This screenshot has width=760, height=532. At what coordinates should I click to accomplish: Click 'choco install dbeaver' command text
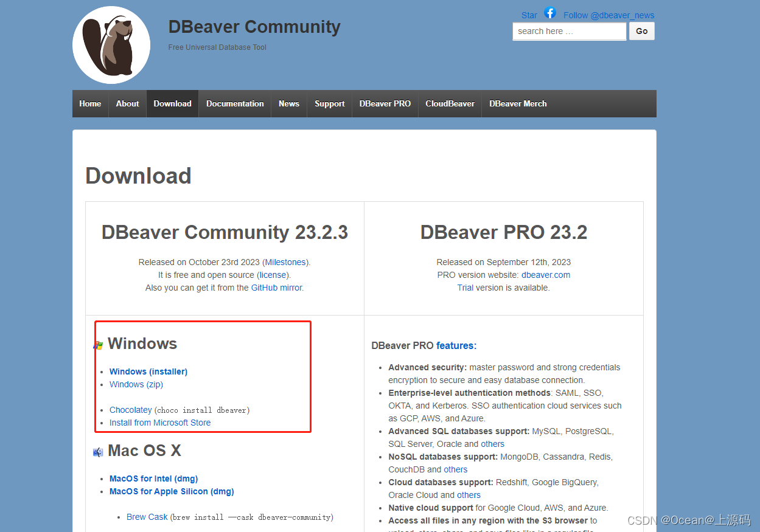pos(202,410)
